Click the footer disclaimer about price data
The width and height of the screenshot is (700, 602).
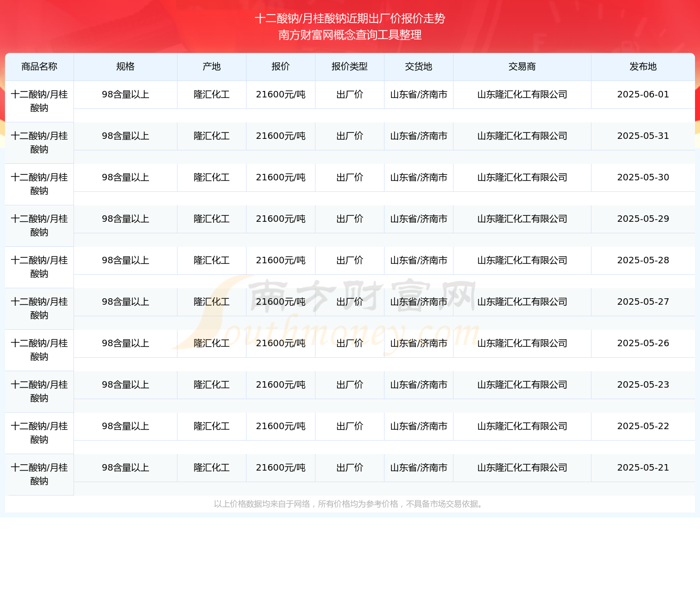click(350, 504)
